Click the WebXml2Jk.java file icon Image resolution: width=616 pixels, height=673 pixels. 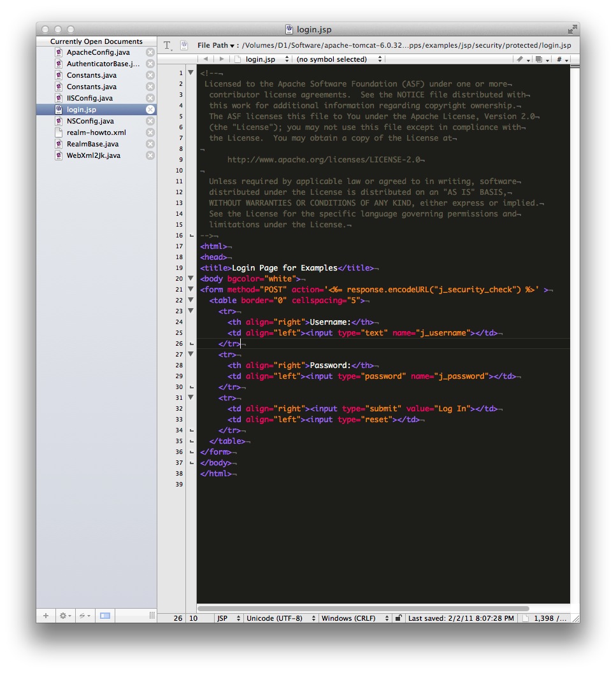(x=59, y=155)
